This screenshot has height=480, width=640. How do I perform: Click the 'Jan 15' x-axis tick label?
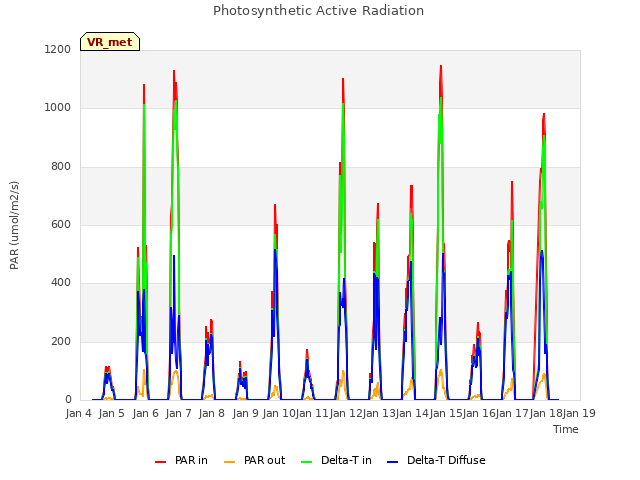coord(446,413)
